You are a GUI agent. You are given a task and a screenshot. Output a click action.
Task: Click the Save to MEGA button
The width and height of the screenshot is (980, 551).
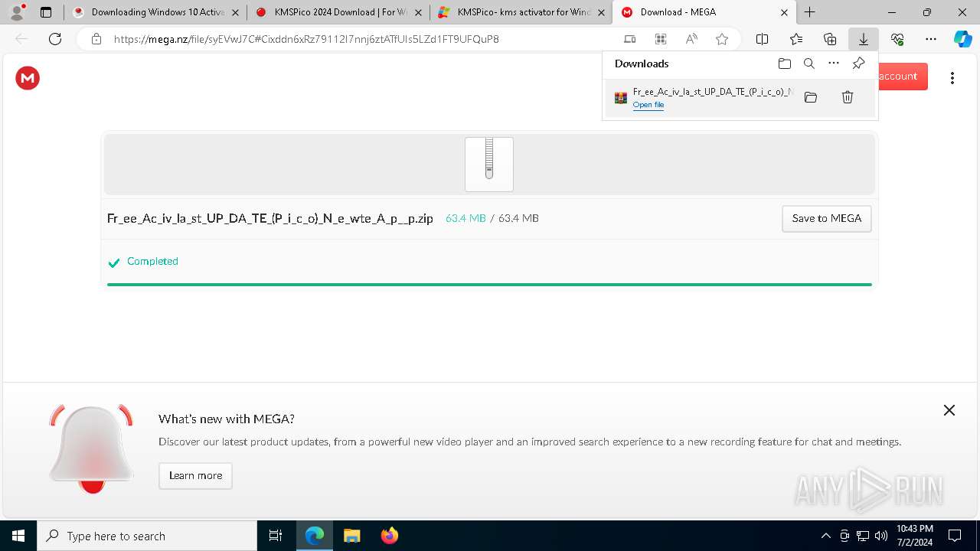tap(827, 218)
